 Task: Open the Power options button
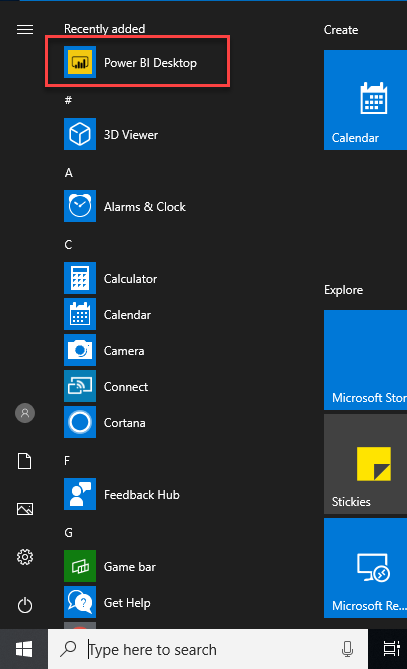coord(25,605)
